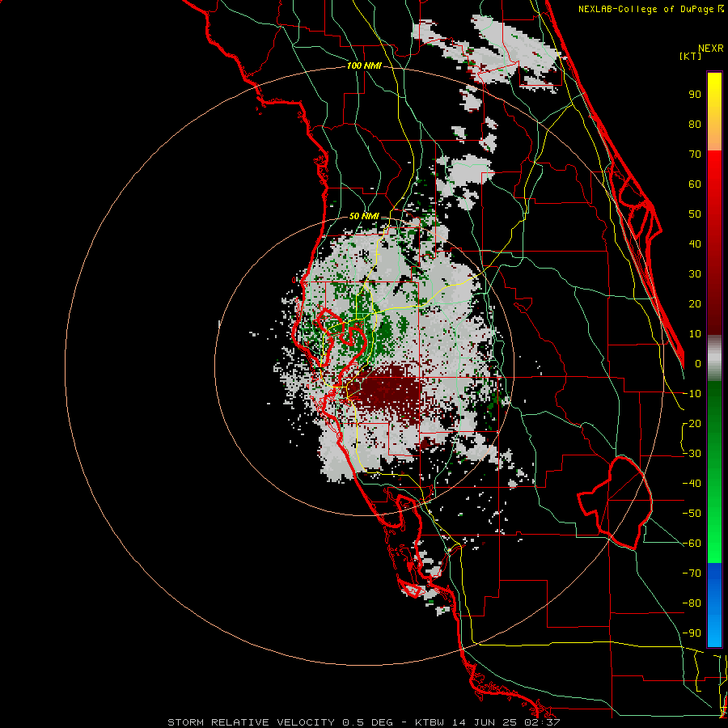Screen dimensions: 728x728
Task: Click the 40 value on the velocity scale
Action: (695, 244)
